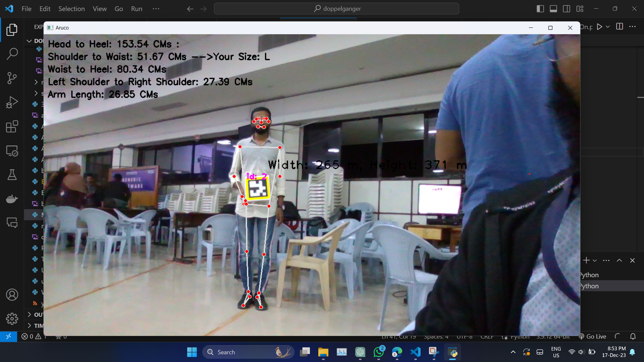Open Run Python File dropdown arrow
Viewport: 644px width, 362px height.
[608, 26]
